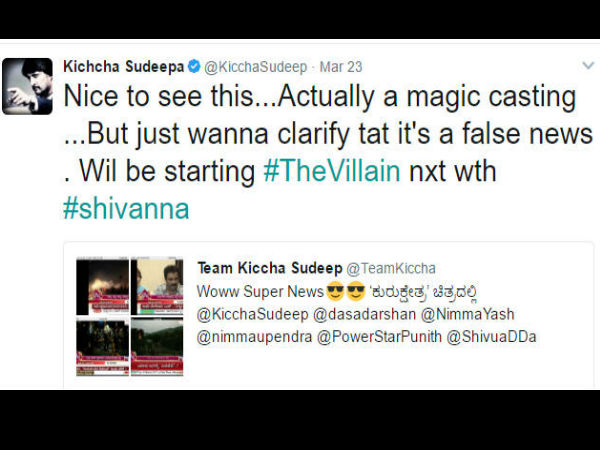The height and width of the screenshot is (450, 600).
Task: Open the Mar 23 tweet timestamp
Action: (x=341, y=67)
